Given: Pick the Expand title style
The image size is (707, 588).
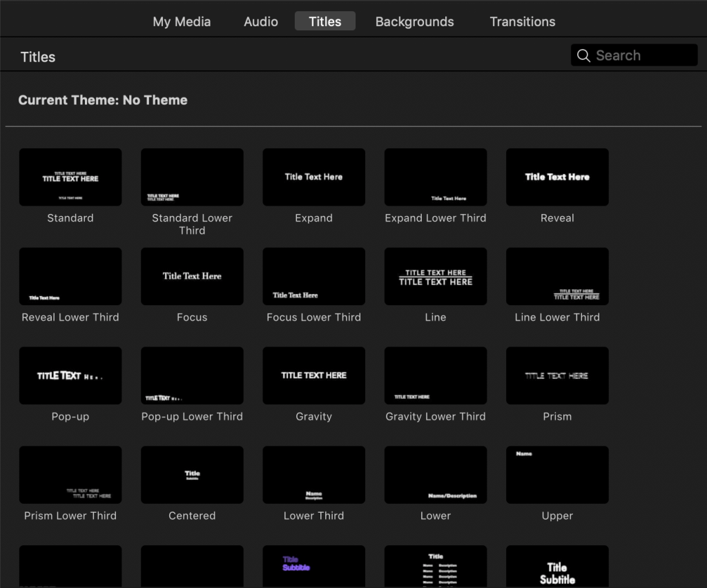Looking at the screenshot, I should pyautogui.click(x=313, y=177).
